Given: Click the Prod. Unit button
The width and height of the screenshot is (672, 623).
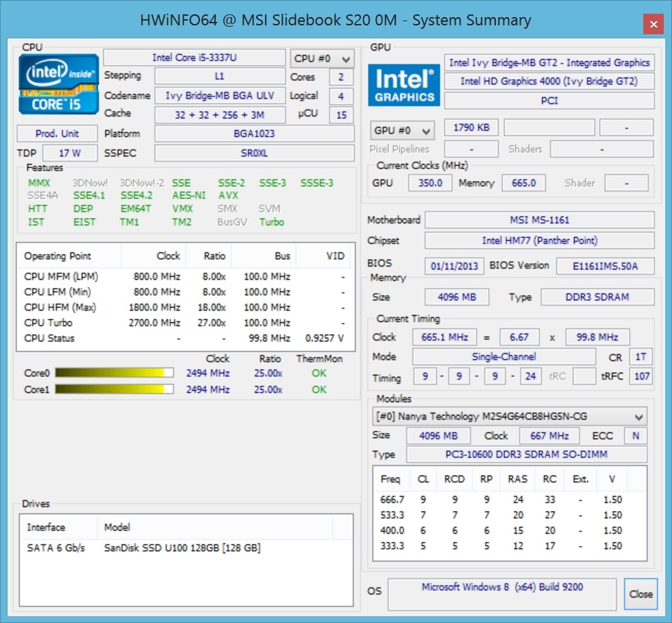Looking at the screenshot, I should [57, 134].
